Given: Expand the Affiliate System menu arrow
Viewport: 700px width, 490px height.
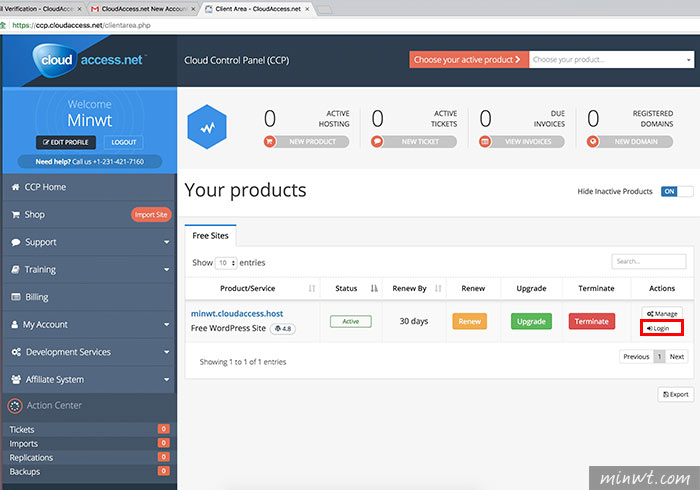Looking at the screenshot, I should (x=167, y=380).
